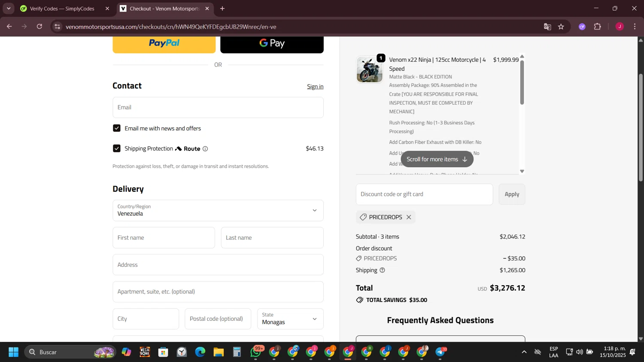The image size is (644, 362).
Task: Open the Mega Bonk taskbar icon
Action: 145,352
